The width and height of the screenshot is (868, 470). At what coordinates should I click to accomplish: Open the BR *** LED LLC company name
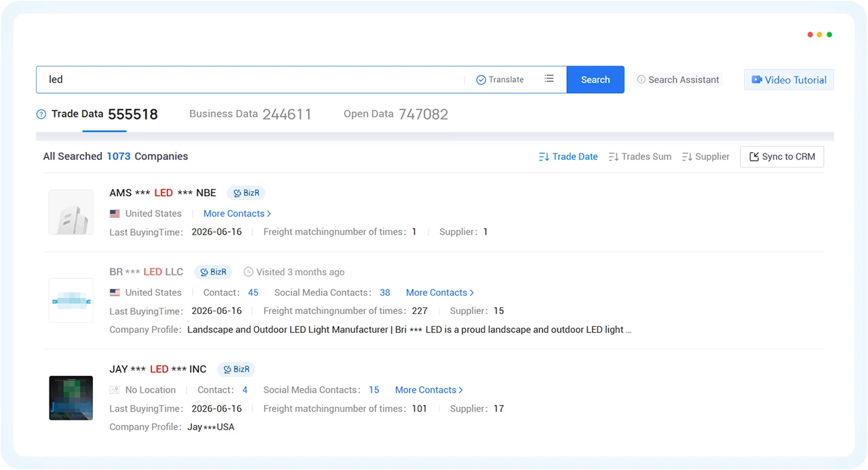(146, 272)
